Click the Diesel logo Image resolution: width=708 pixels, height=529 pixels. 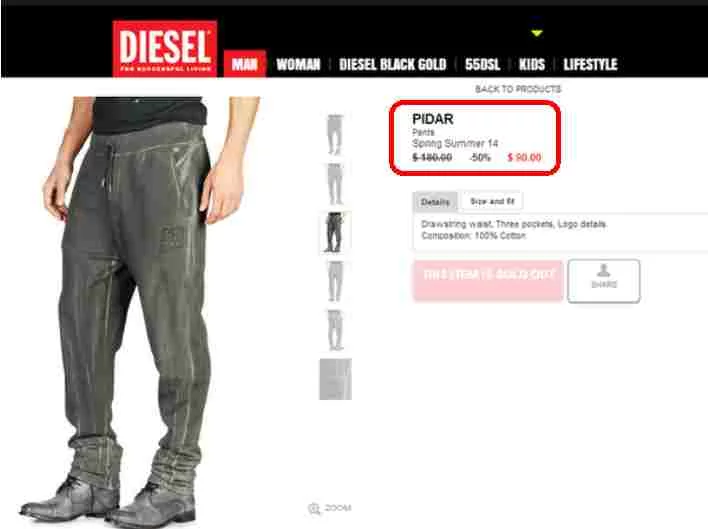(165, 49)
